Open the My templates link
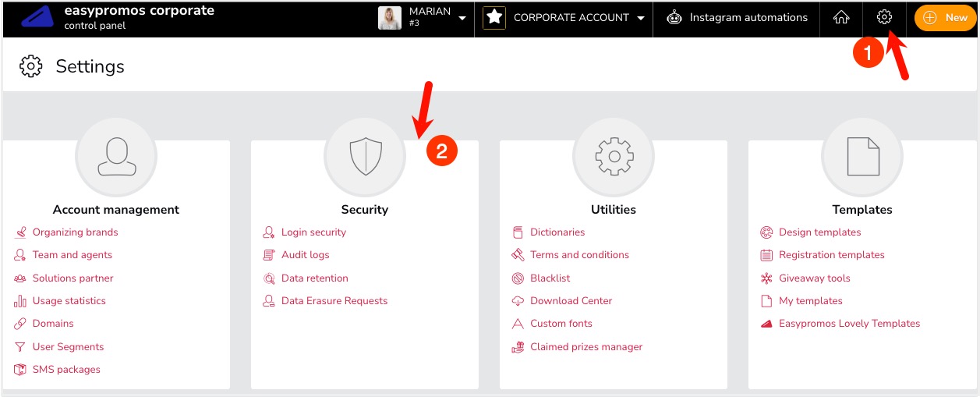This screenshot has width=980, height=397. (x=811, y=301)
